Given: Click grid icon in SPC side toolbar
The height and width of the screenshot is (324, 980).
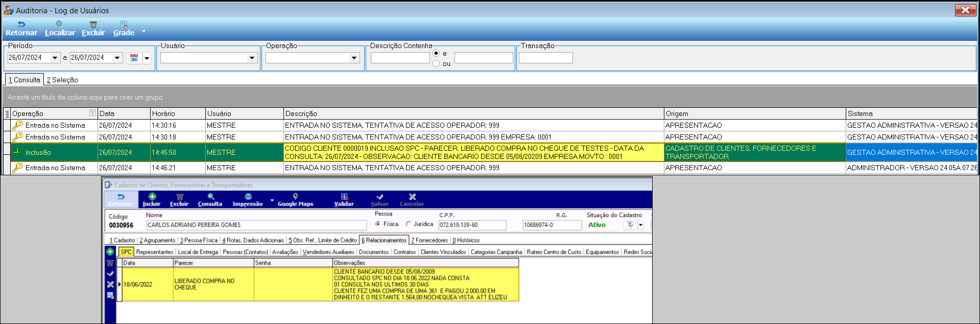Looking at the screenshot, I should tap(110, 295).
